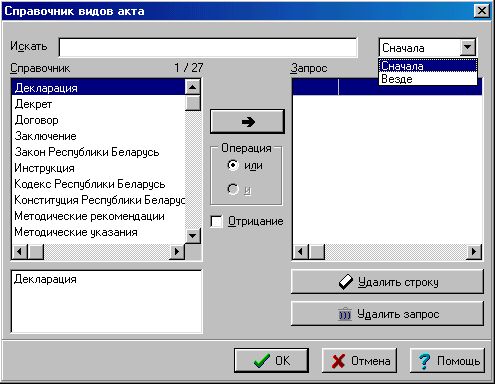The width and height of the screenshot is (495, 384).
Task: Click the Справочник list scroll-up arrow
Action: (193, 87)
